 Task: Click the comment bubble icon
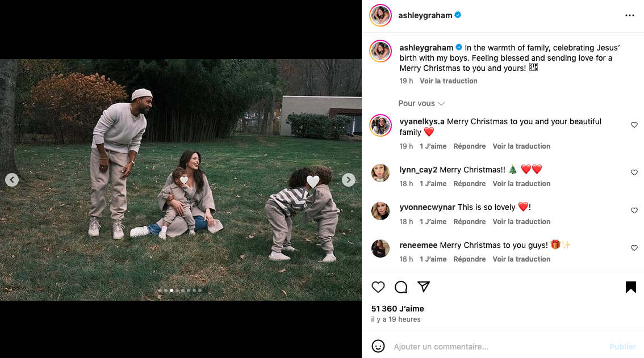pyautogui.click(x=401, y=287)
